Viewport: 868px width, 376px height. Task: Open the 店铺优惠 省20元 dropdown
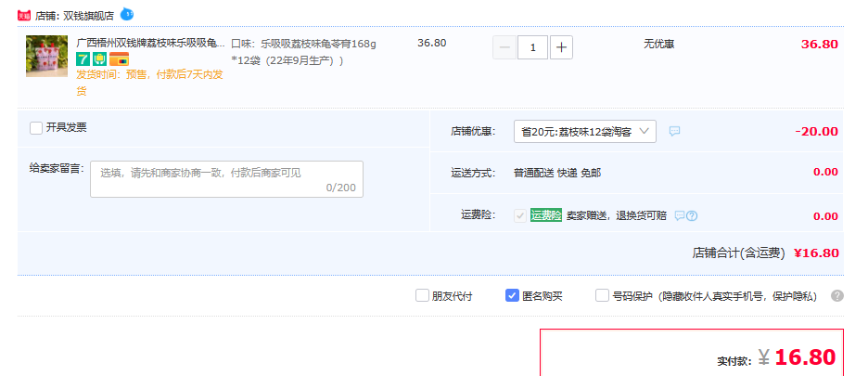[585, 132]
